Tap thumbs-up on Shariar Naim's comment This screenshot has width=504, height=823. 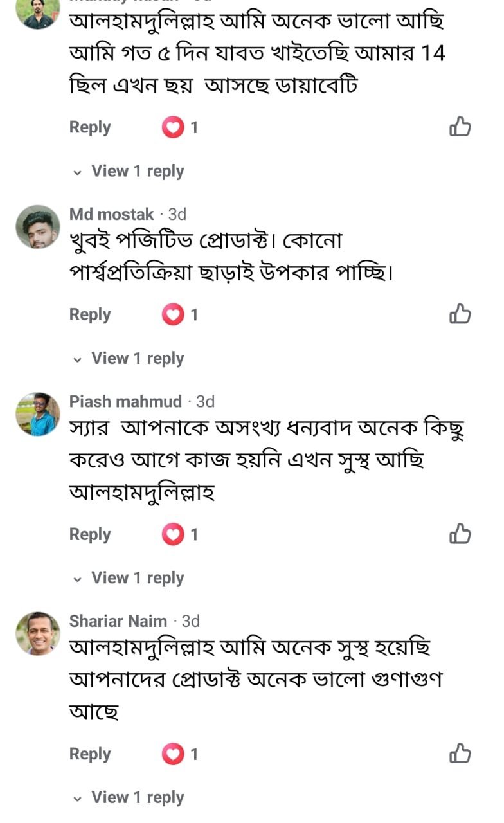[x=460, y=754]
